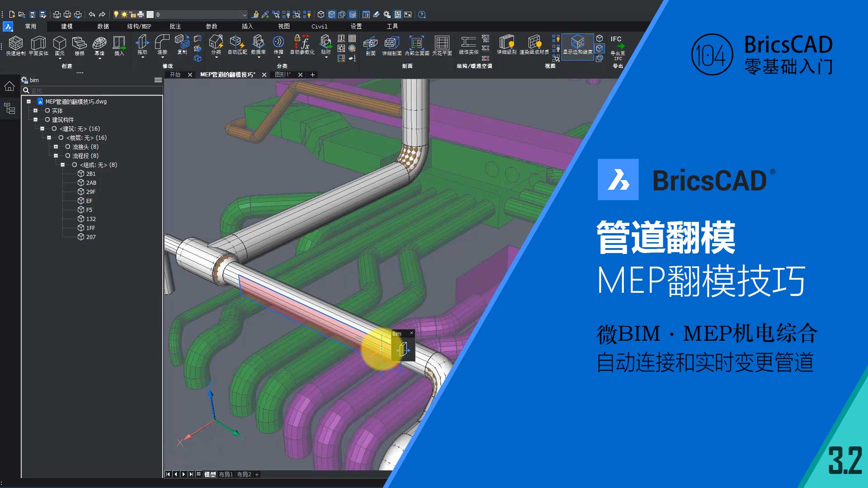The image size is (868, 488).
Task: Collapse the 流程段 (8) tree node
Action: click(56, 156)
